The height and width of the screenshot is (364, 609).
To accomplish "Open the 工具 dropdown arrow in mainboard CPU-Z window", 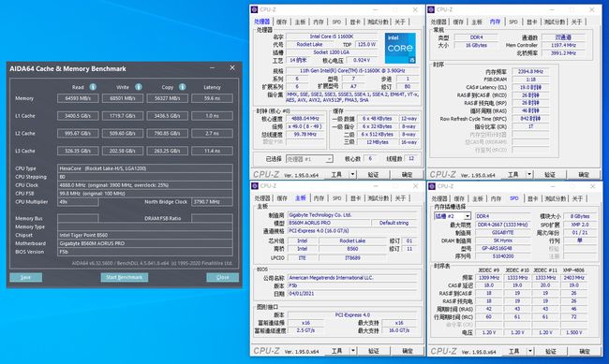I will point(353,351).
